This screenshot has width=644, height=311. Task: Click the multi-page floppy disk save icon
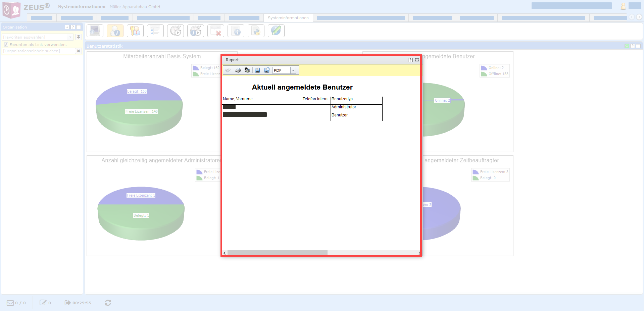click(x=267, y=70)
